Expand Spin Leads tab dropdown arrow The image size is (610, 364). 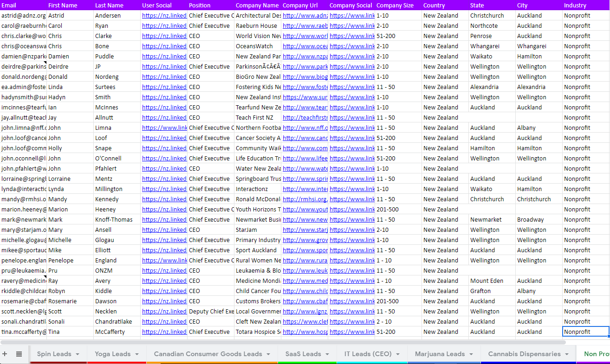[78, 354]
